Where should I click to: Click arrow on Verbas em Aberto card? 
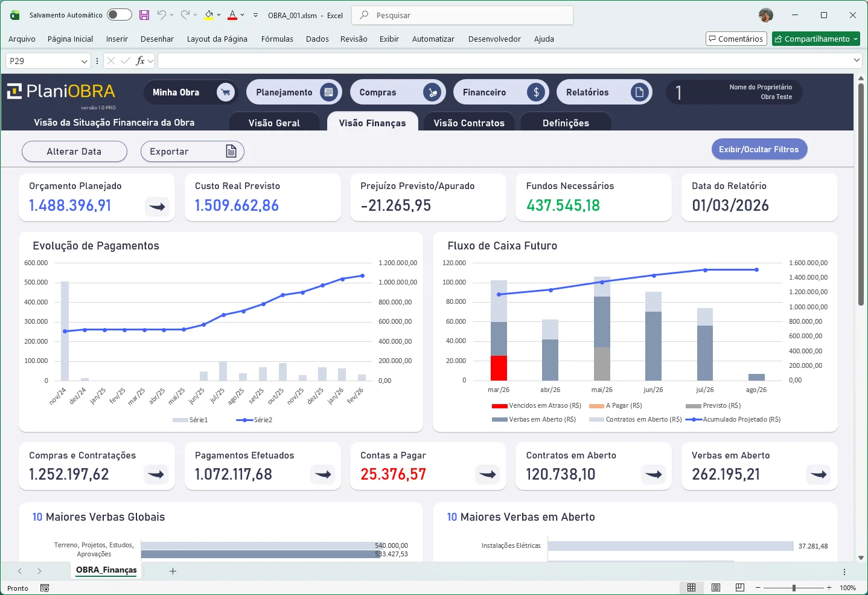tap(819, 475)
